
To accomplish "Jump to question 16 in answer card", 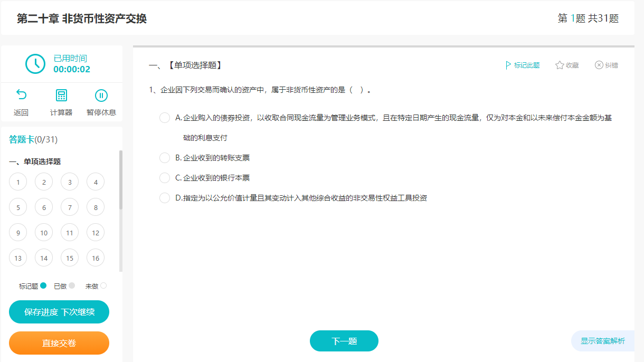I will (95, 258).
